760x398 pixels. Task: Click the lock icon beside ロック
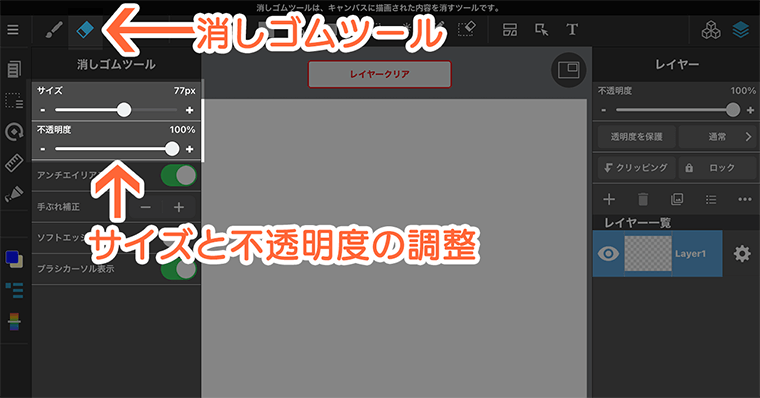click(689, 168)
